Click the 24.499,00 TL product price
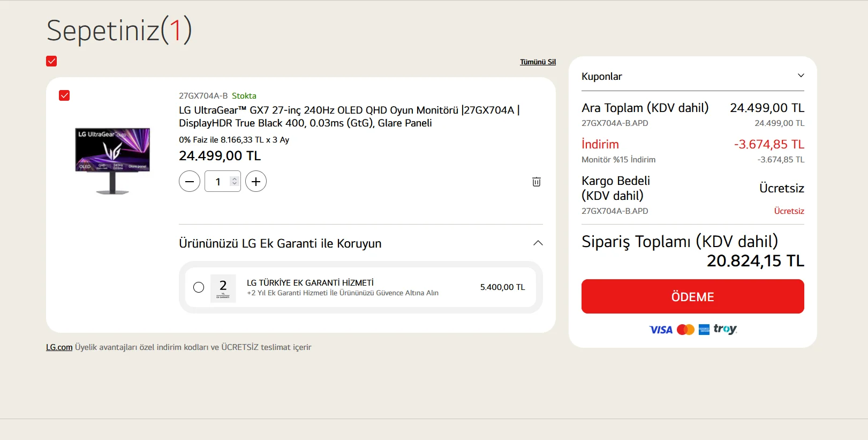The image size is (868, 440). [220, 156]
